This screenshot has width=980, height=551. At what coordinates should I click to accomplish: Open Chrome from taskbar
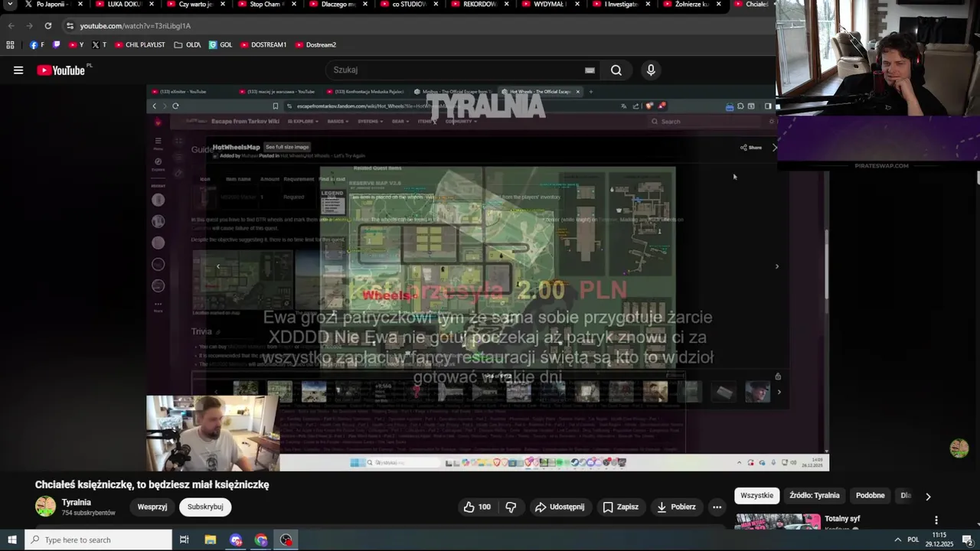(261, 540)
